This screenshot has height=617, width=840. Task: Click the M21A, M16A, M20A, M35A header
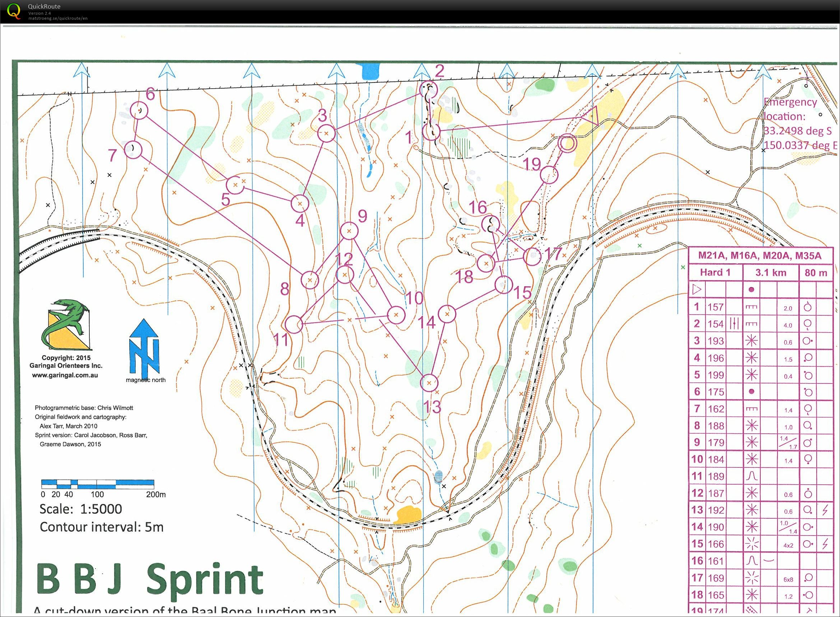[760, 256]
